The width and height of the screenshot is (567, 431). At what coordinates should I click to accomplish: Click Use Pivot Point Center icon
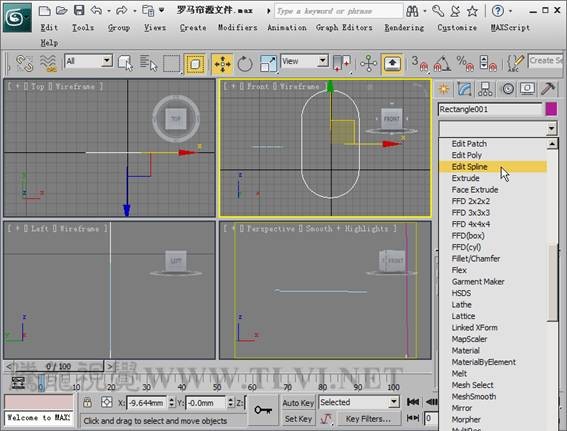(x=341, y=63)
